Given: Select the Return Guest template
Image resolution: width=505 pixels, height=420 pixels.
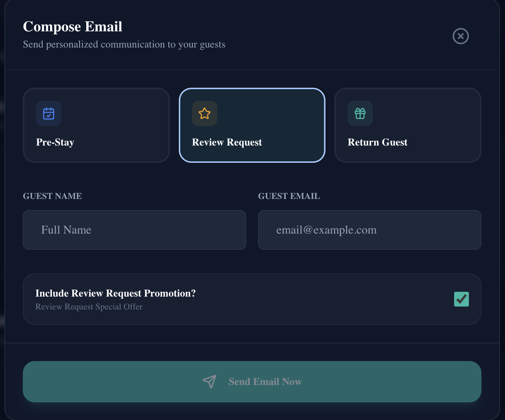Looking at the screenshot, I should coord(408,125).
